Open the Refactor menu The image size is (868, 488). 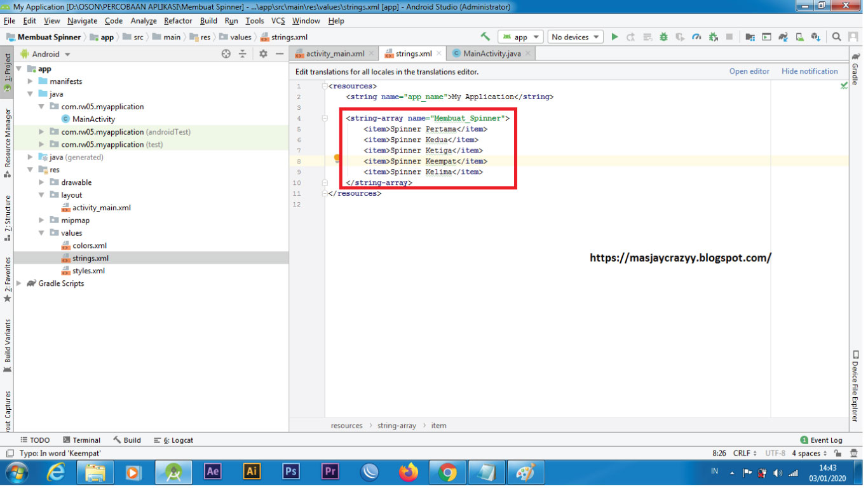pos(177,20)
